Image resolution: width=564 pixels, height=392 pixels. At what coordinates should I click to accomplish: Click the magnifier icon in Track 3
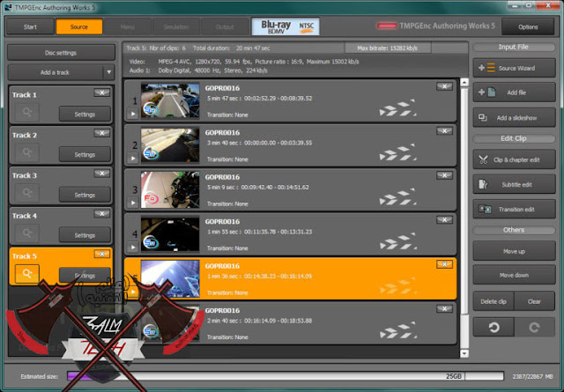(27, 193)
